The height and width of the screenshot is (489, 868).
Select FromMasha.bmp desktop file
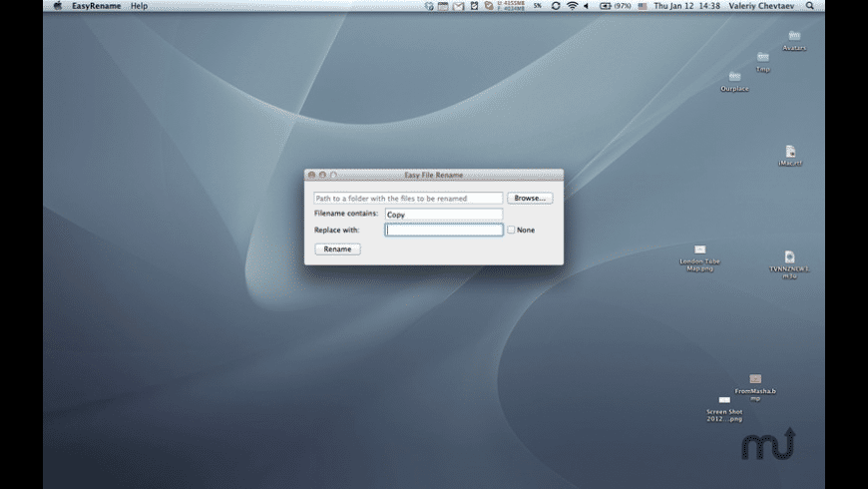[x=755, y=387]
